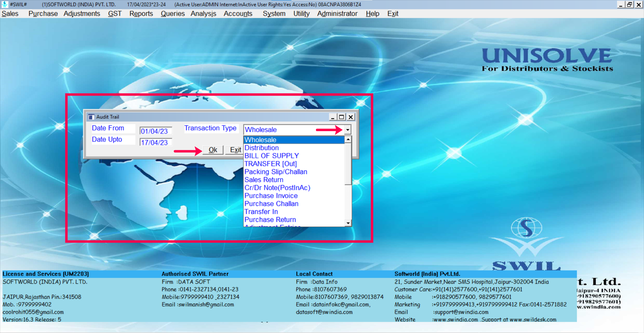Screen dimensions: 644x333
Task: Click the list scrollbar up arrow
Action: (348, 139)
